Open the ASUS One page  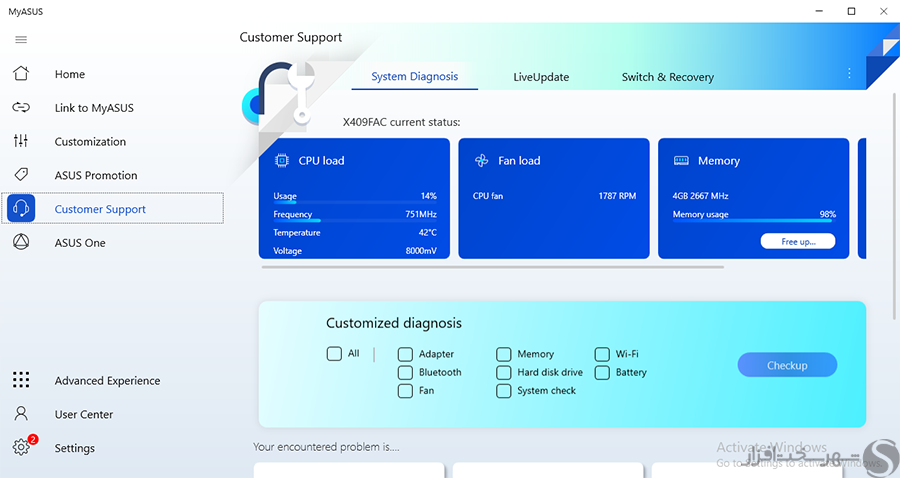(80, 243)
